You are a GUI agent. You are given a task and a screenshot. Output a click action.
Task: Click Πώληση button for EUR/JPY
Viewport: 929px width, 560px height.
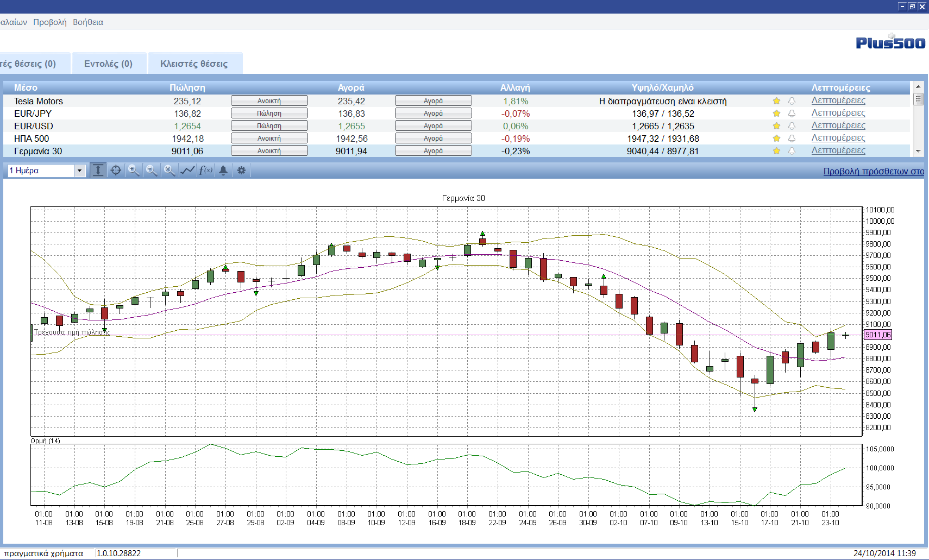pyautogui.click(x=269, y=114)
